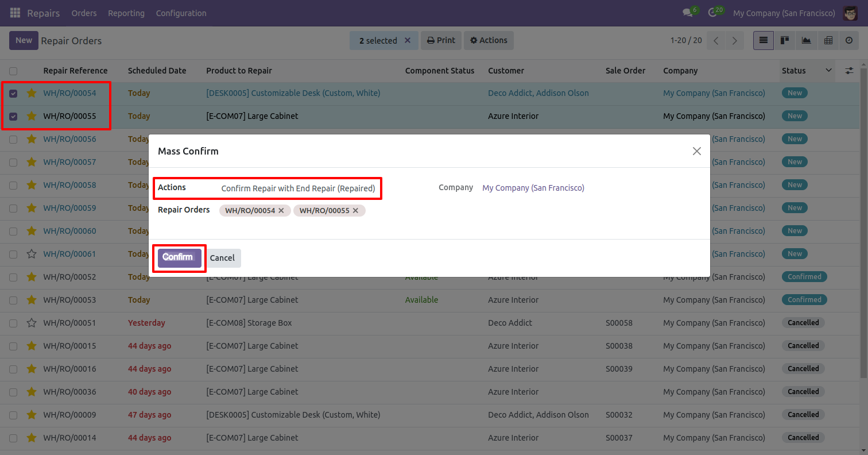868x455 pixels.
Task: Open the Reporting menu
Action: (x=126, y=13)
